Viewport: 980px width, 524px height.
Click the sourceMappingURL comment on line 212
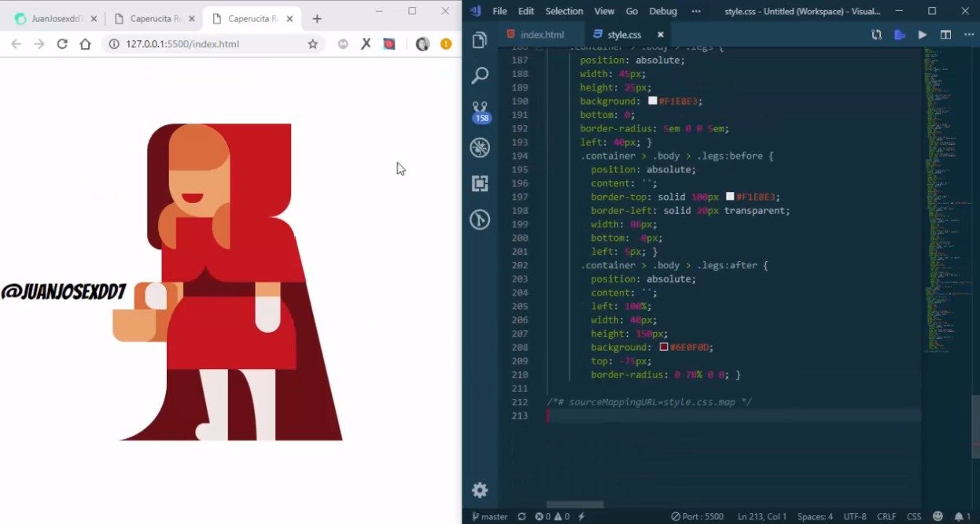(649, 402)
